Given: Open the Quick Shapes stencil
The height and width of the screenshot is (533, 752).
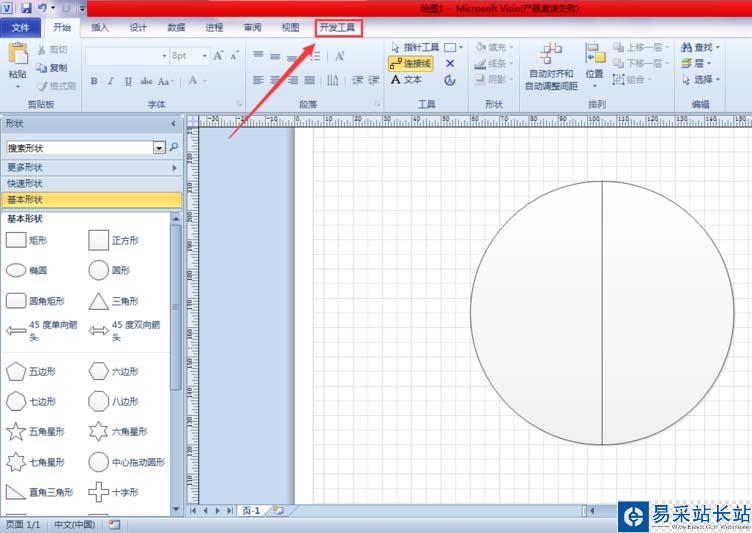Looking at the screenshot, I should coord(92,183).
